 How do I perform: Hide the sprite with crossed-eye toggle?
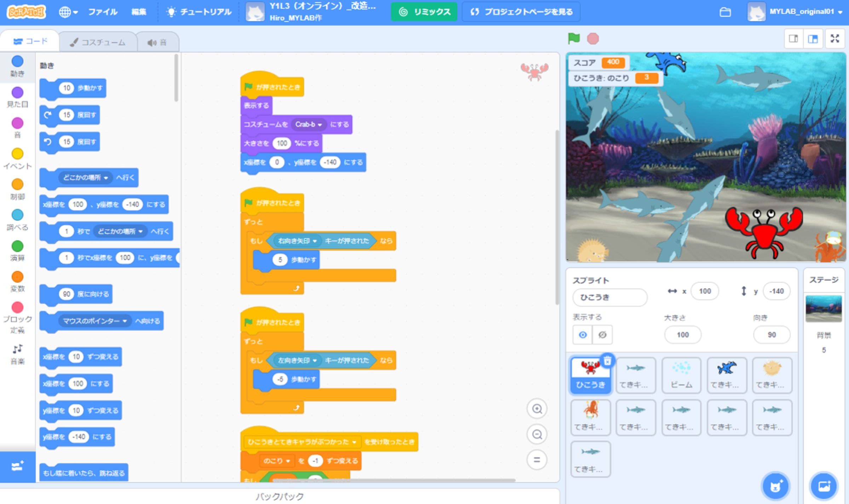(602, 335)
